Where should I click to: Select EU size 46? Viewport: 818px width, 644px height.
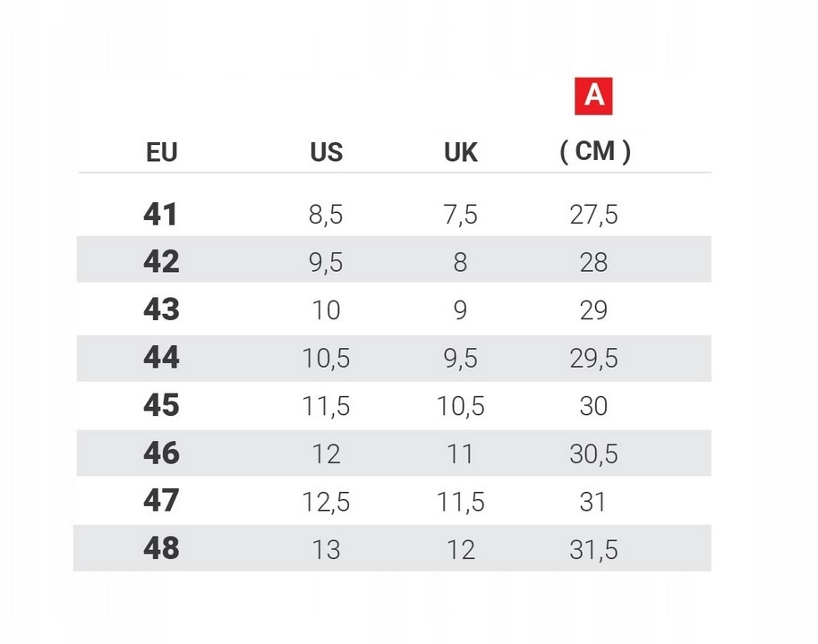point(161,453)
